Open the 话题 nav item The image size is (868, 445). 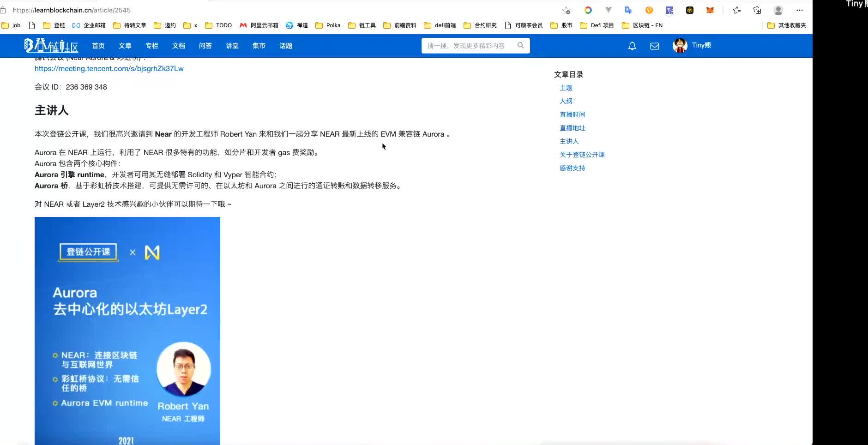tap(286, 46)
